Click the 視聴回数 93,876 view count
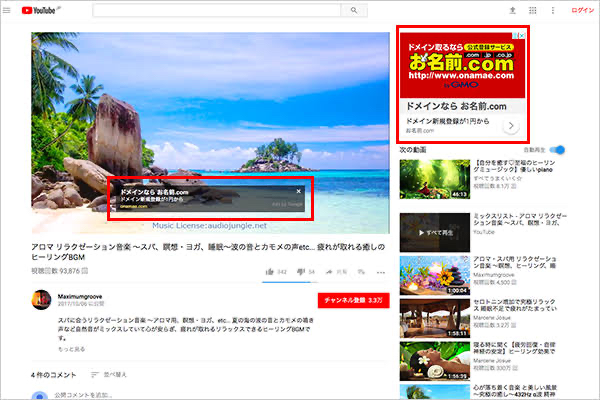This screenshot has height=400, width=600. coord(59,271)
